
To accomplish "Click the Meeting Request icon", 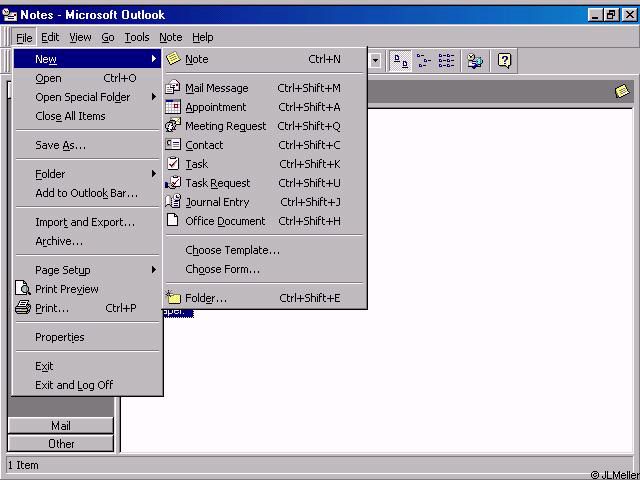I will [173, 125].
